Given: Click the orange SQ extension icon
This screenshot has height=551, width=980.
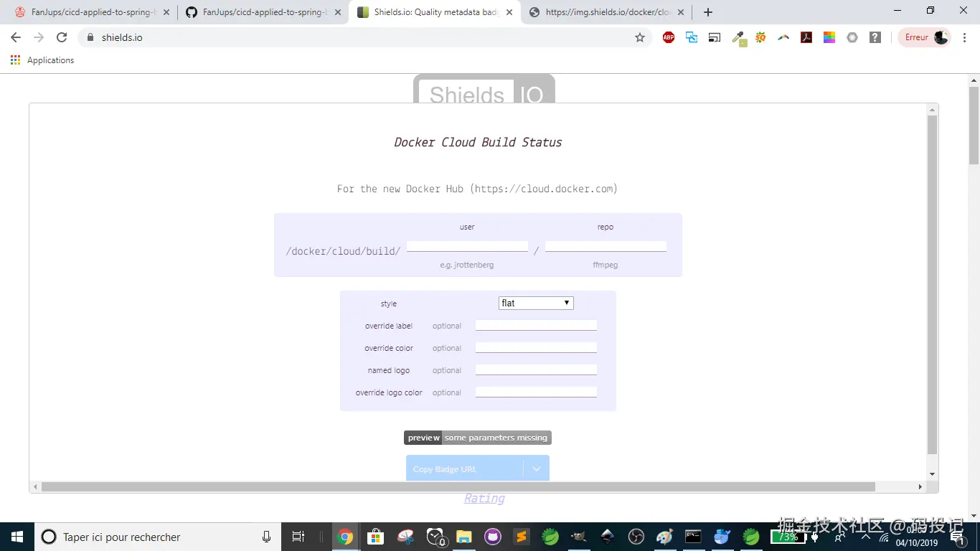Looking at the screenshot, I should pos(760,37).
